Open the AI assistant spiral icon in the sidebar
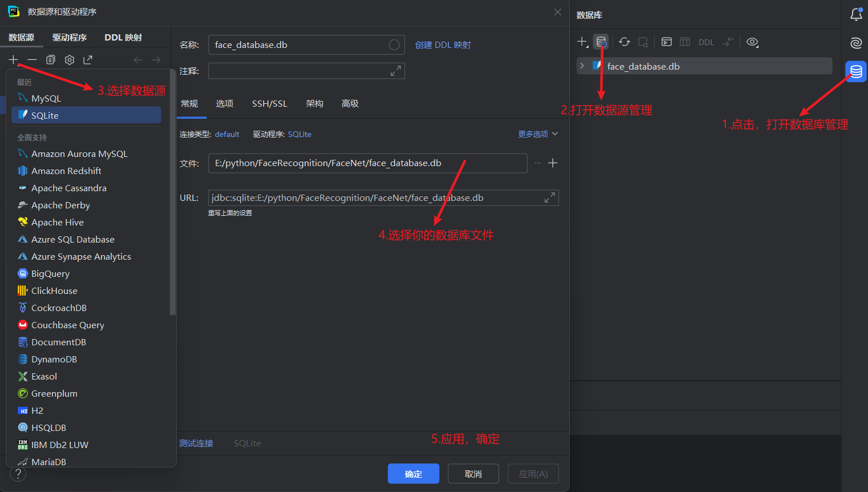 (856, 43)
